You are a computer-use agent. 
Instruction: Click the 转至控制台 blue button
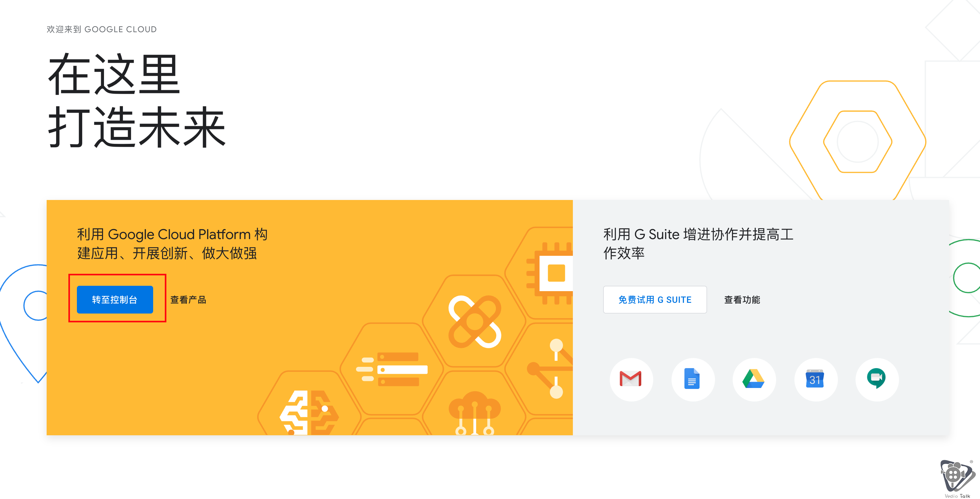tap(115, 299)
